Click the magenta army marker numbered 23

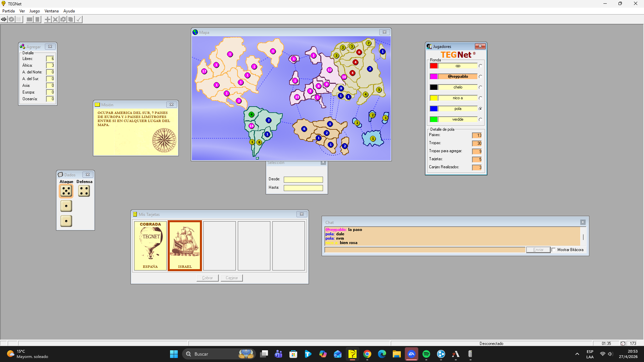point(297,97)
